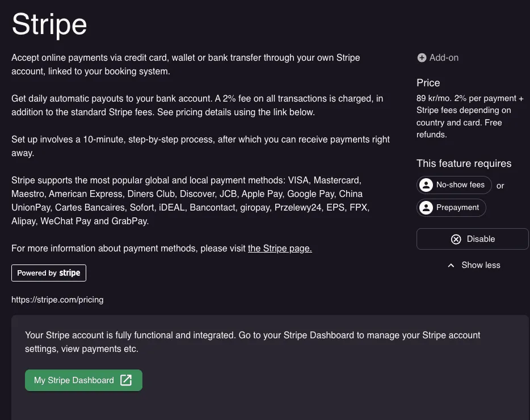Click the Add-on plus icon
This screenshot has width=530, height=420.
[422, 58]
